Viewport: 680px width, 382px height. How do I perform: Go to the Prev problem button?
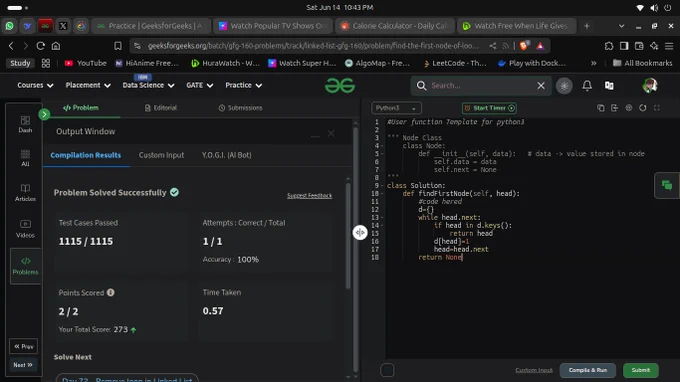pos(23,346)
